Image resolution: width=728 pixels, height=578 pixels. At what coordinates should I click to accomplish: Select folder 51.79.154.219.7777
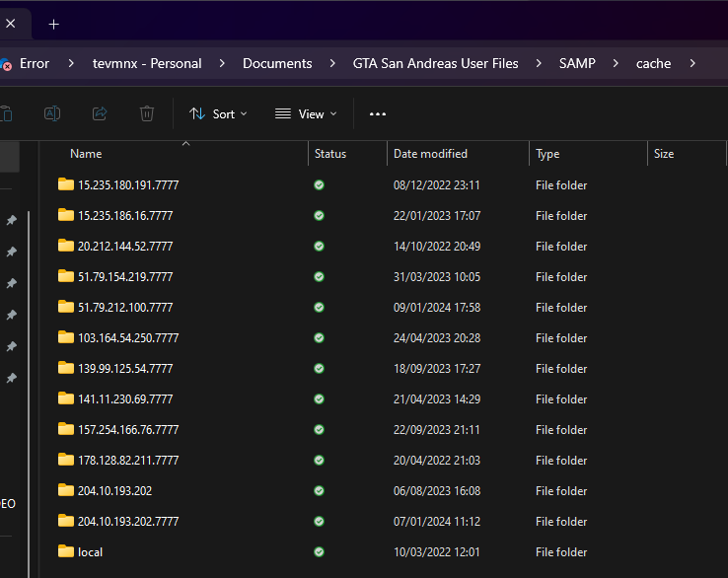(125, 277)
